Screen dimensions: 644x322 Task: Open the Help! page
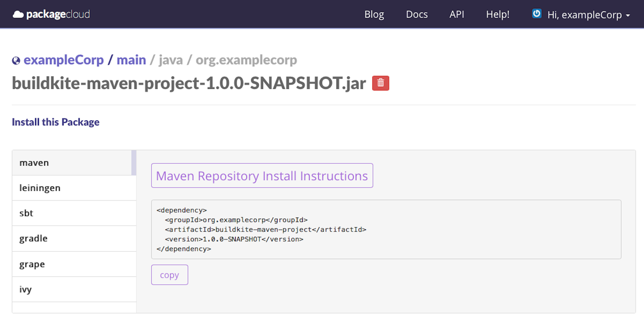click(498, 14)
